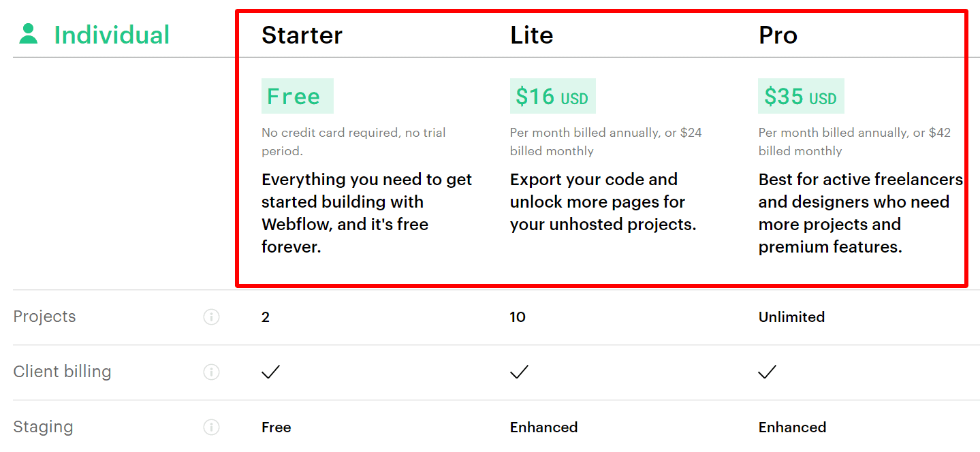Screen dimensions: 980x452
Task: Click the Lite plan Client billing checkmark
Action: tap(519, 372)
